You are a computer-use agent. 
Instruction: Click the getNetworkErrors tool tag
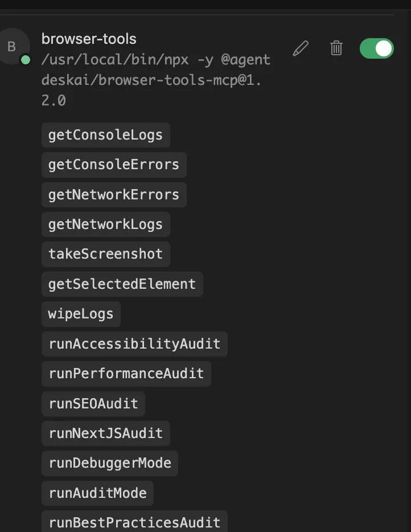(x=114, y=195)
